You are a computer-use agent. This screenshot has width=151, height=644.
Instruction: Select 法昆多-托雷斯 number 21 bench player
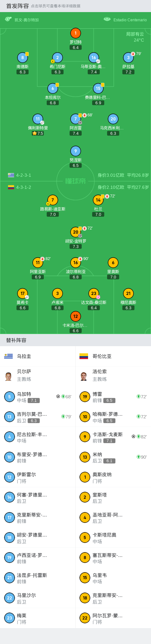pos(38,578)
